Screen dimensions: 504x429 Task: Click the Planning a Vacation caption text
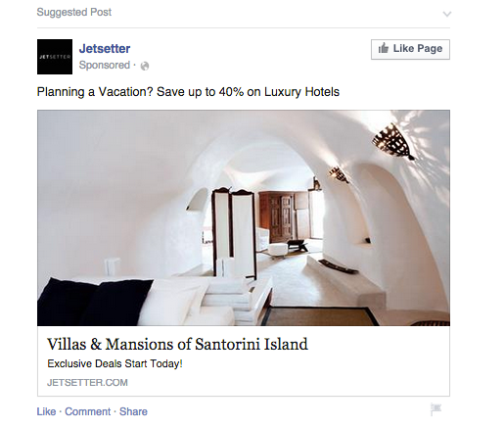click(188, 92)
